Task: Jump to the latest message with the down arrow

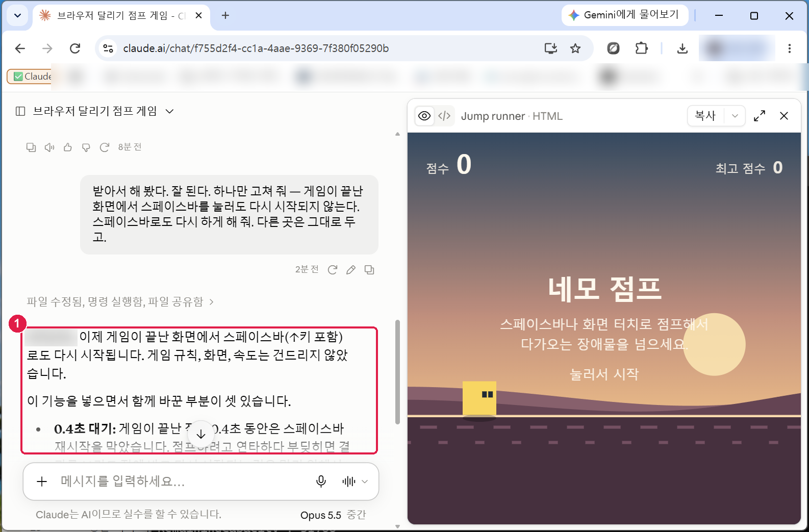Action: (x=201, y=434)
